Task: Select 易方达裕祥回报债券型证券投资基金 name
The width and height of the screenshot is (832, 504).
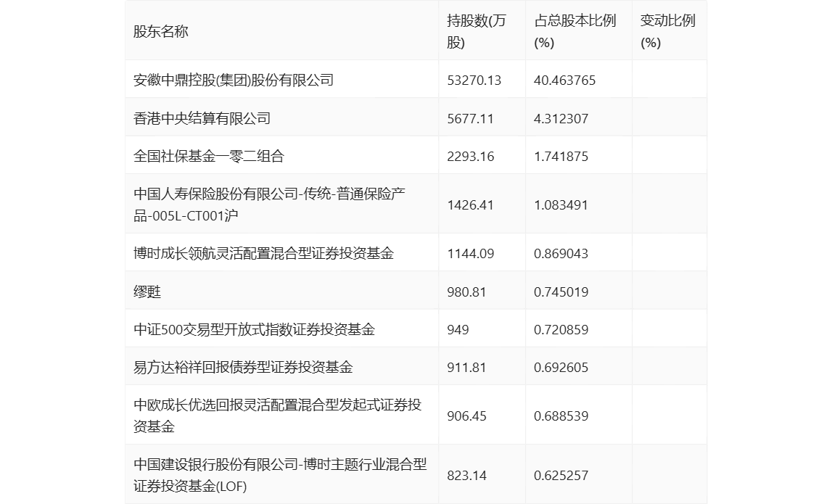Action: (x=243, y=367)
